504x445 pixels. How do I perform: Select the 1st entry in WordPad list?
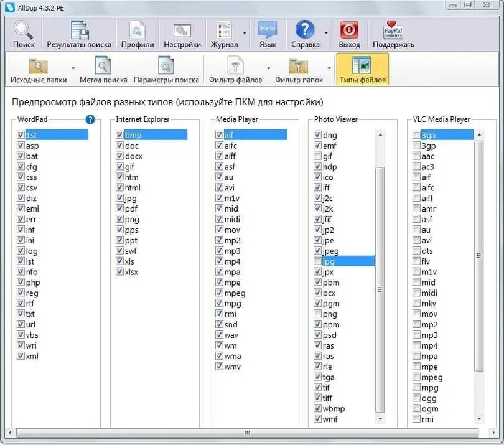(57, 135)
